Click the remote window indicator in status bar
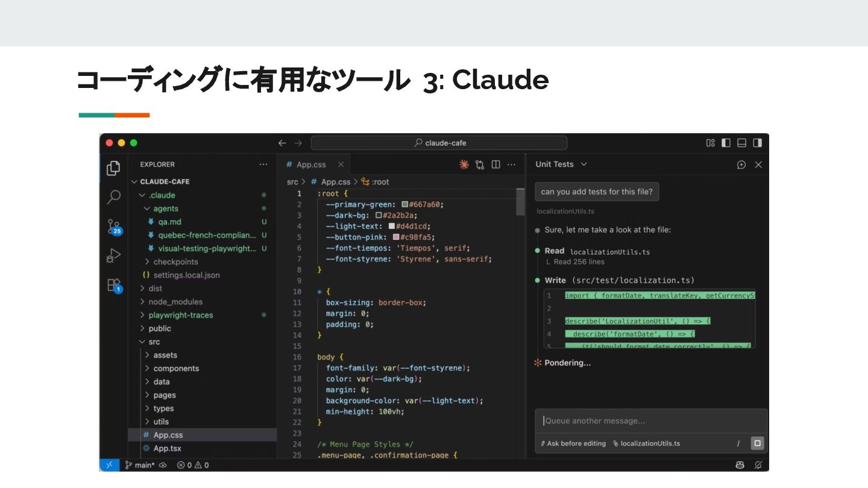 [x=109, y=465]
